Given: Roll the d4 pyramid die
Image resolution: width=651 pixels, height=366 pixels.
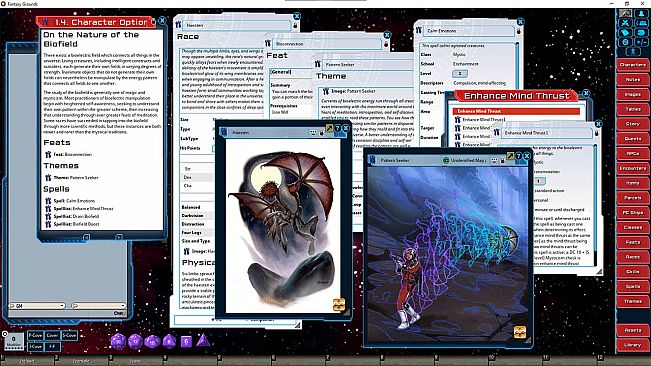Looking at the screenshot, I should [203, 340].
